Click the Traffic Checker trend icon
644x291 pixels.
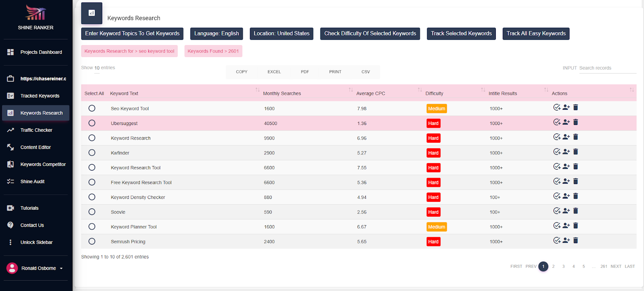coord(10,130)
